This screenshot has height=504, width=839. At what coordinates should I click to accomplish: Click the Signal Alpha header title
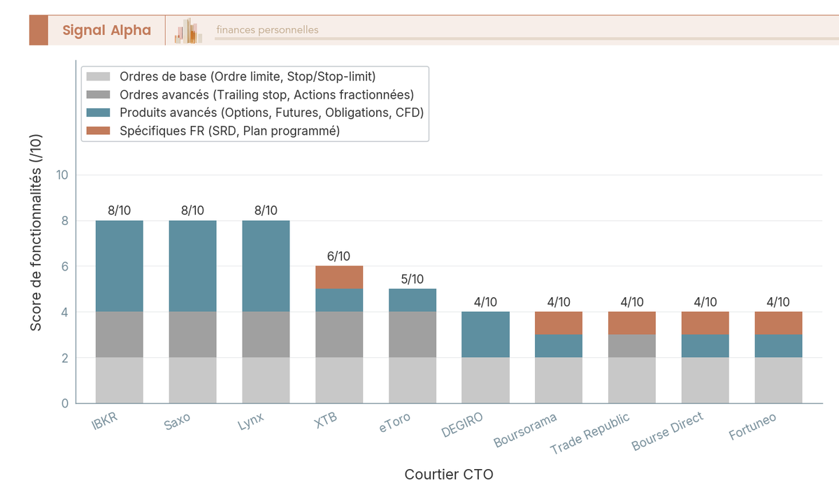[107, 30]
